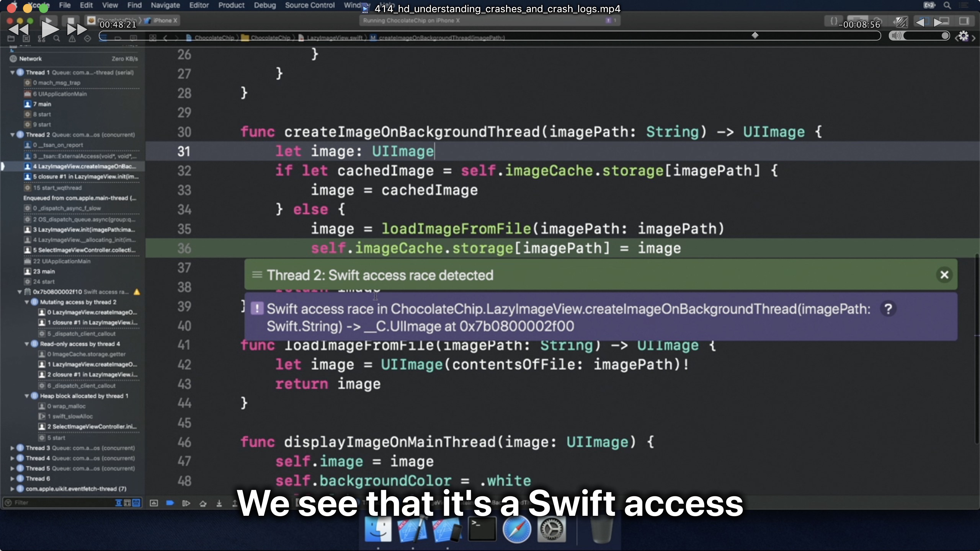Click the Xcode Stop button
This screenshot has height=551, width=980.
tap(70, 20)
